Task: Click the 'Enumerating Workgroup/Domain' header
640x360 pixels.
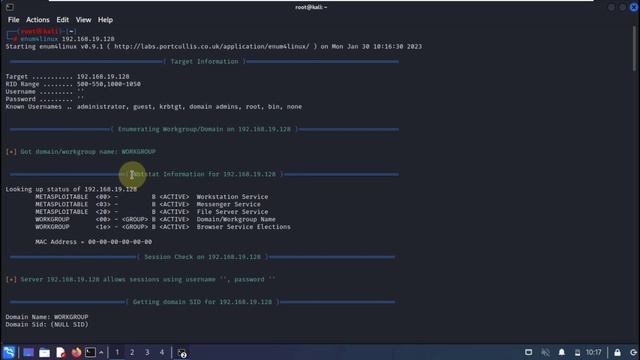Action: point(204,129)
